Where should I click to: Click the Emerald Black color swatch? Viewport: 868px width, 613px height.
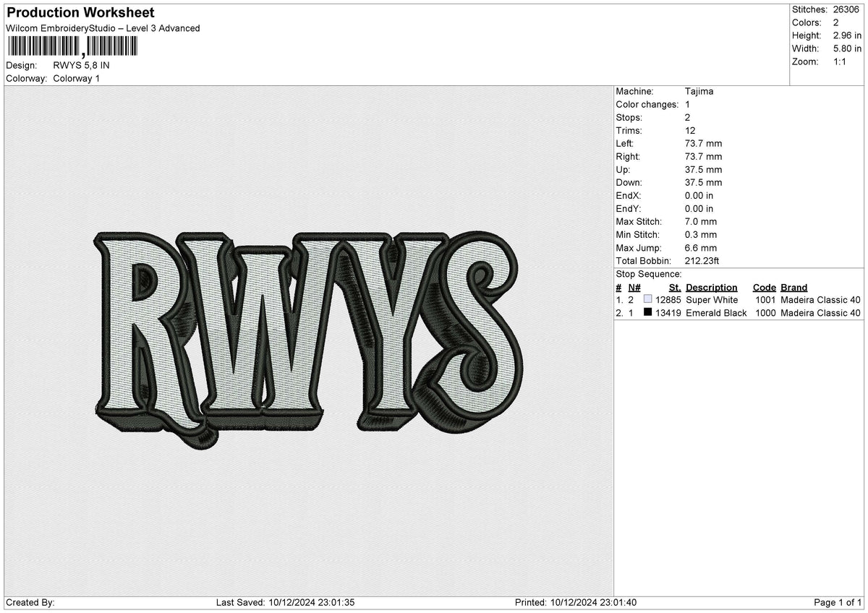(647, 312)
